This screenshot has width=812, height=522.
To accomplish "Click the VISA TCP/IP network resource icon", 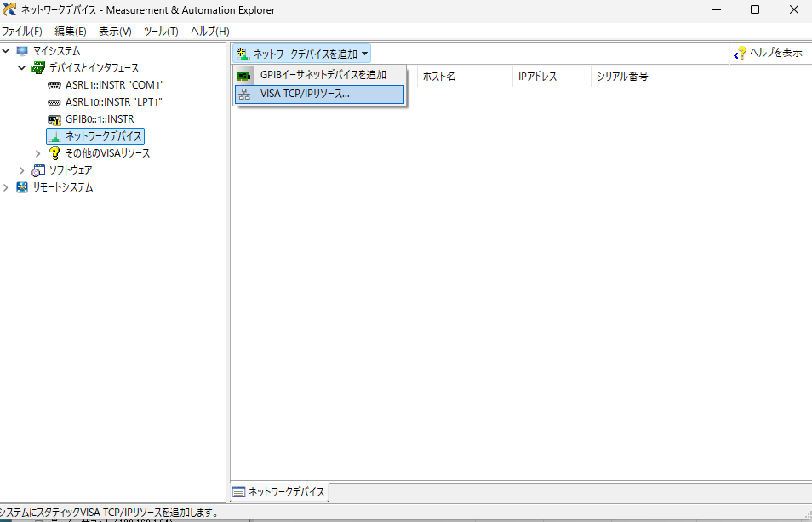I will point(244,95).
